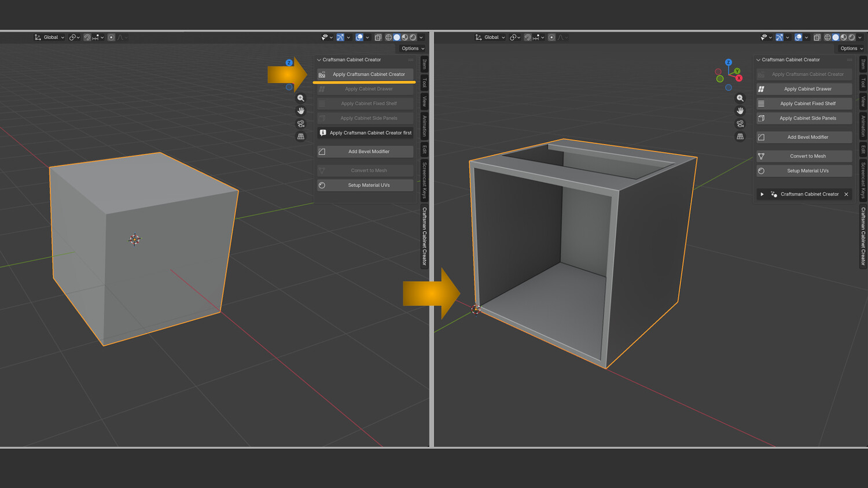Click the Zoom view icon in left viewport
This screenshot has width=868, height=488.
[301, 98]
